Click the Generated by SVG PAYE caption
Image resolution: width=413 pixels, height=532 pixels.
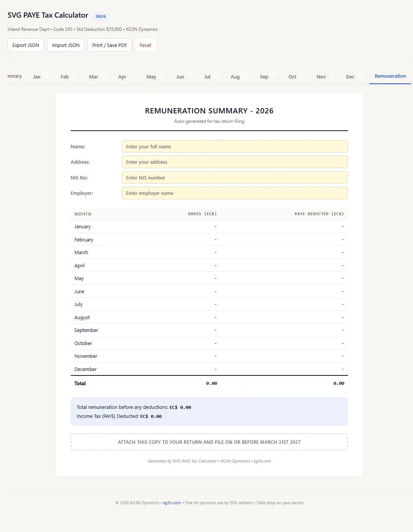point(209,461)
